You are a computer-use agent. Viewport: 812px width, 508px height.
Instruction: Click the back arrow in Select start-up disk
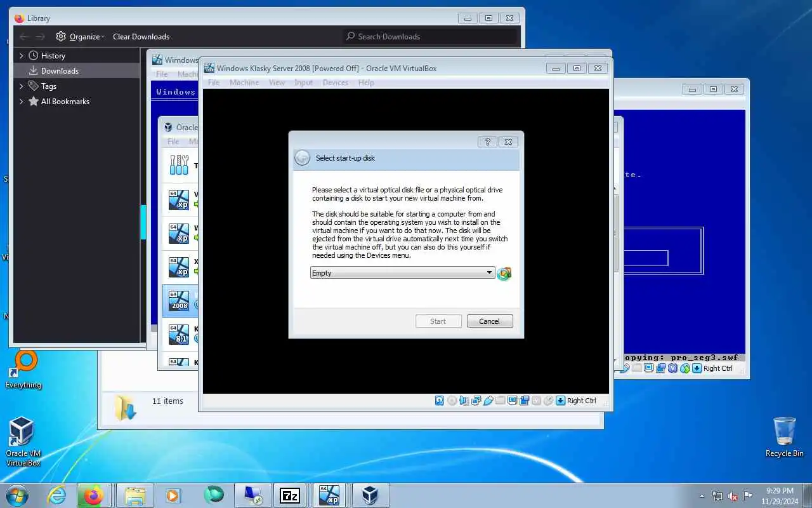click(303, 157)
